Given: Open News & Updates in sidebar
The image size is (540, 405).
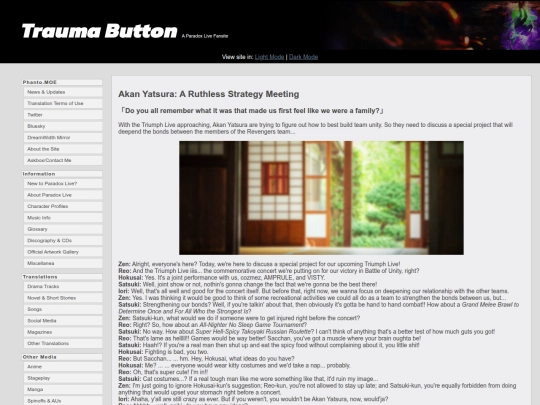Looking at the screenshot, I should [63, 92].
